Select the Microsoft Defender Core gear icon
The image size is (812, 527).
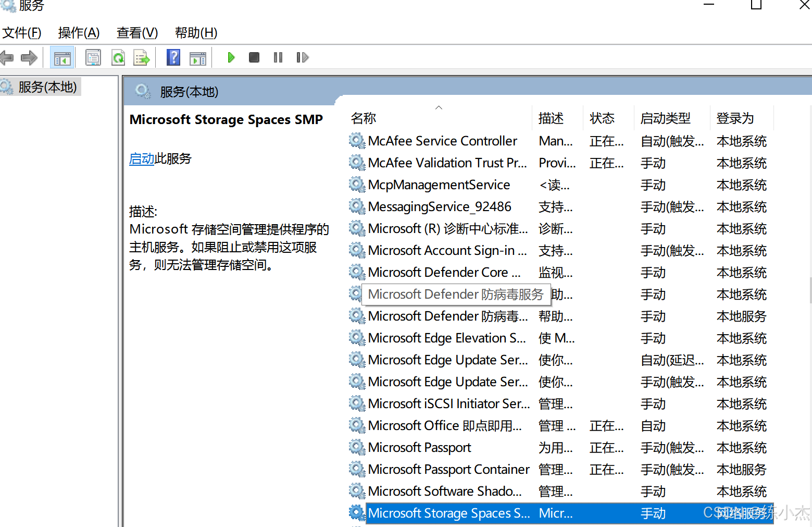click(357, 272)
